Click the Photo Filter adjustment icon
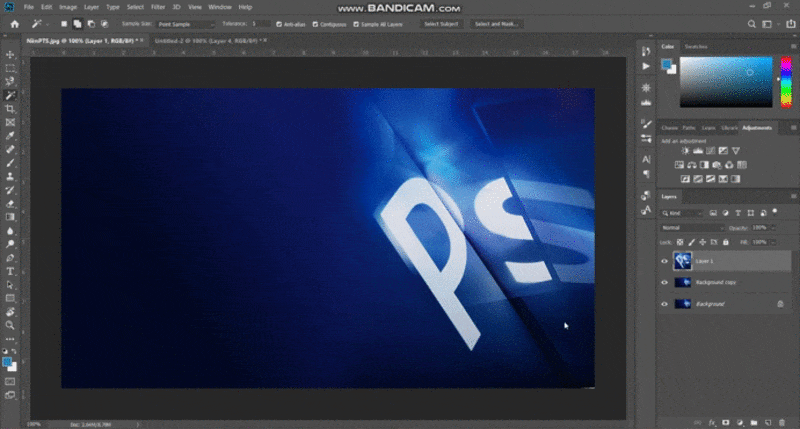The width and height of the screenshot is (800, 429). 717,165
